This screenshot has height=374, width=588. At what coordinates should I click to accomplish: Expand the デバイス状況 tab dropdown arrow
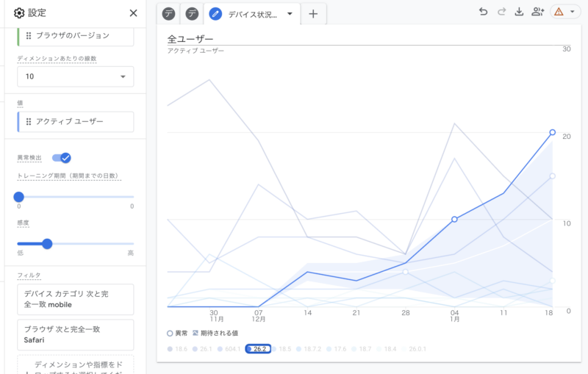pos(290,14)
